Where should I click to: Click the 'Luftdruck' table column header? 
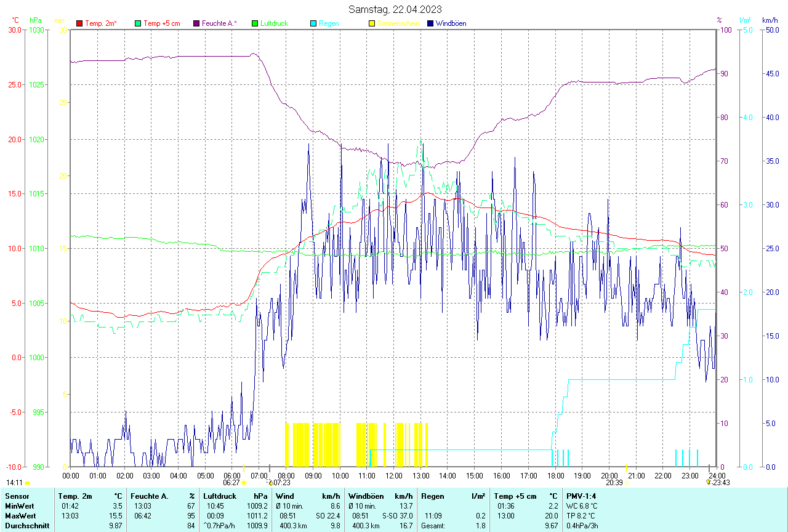(x=220, y=496)
